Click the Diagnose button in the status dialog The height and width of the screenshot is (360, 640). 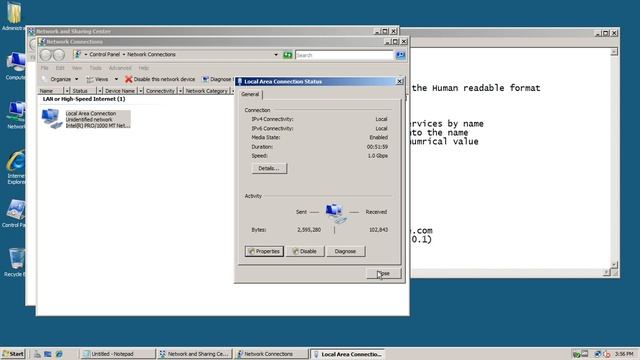(x=345, y=251)
